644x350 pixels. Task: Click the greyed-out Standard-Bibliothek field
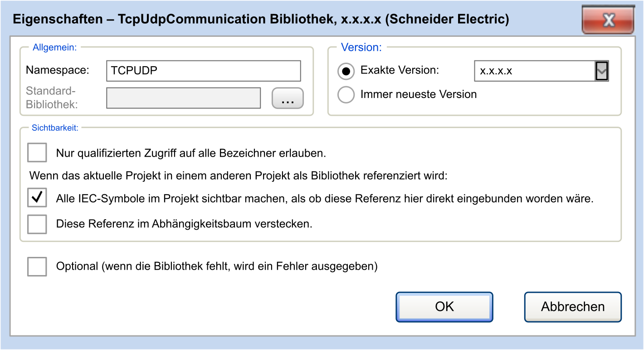(183, 98)
